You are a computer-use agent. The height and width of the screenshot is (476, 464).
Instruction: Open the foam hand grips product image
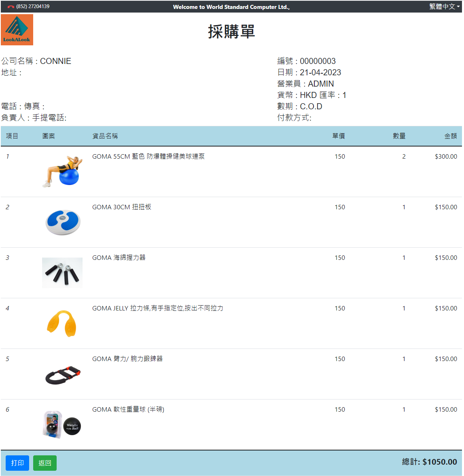coord(62,273)
